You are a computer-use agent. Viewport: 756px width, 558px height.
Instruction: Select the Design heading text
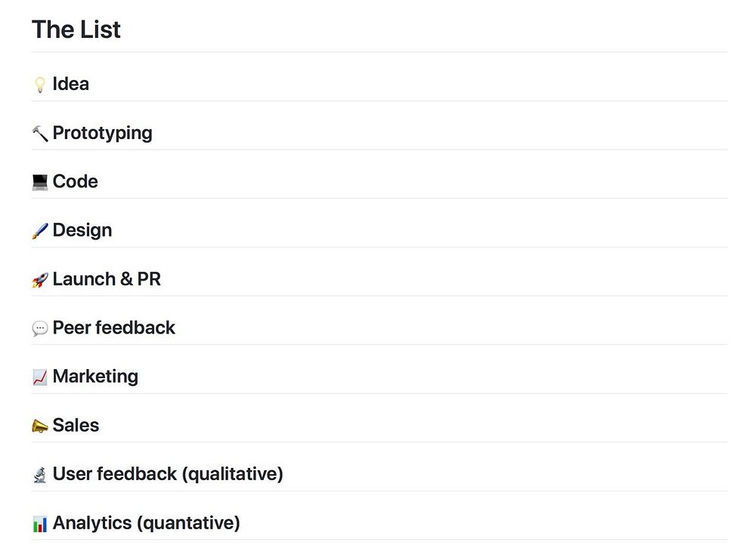82,230
